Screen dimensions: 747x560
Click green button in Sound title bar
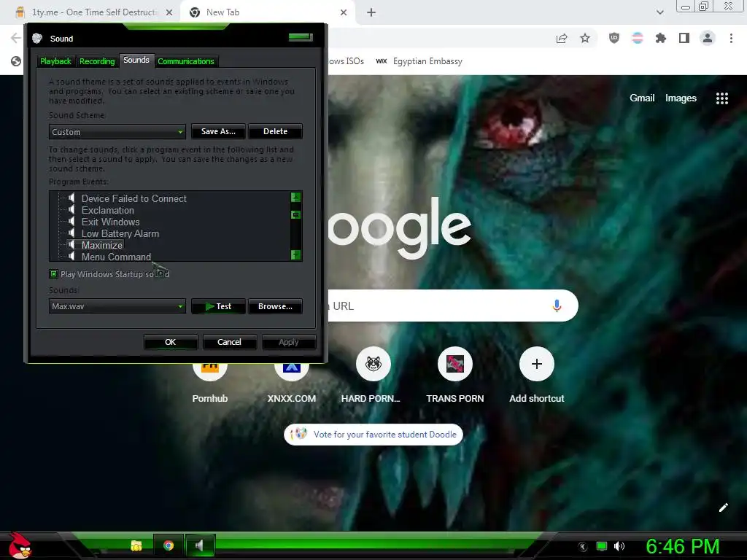coord(301,36)
